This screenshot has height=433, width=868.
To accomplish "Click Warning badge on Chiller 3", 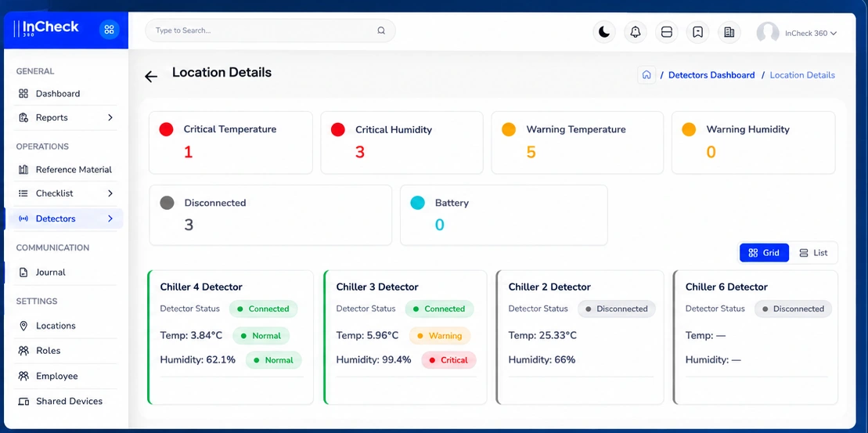I will [x=440, y=336].
